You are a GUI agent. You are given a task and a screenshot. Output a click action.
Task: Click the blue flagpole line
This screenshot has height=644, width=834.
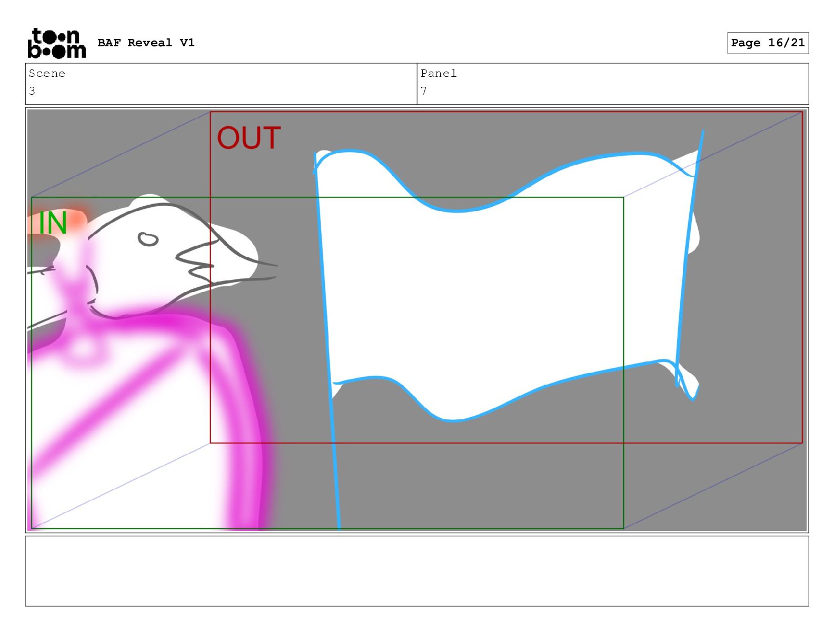(327, 342)
